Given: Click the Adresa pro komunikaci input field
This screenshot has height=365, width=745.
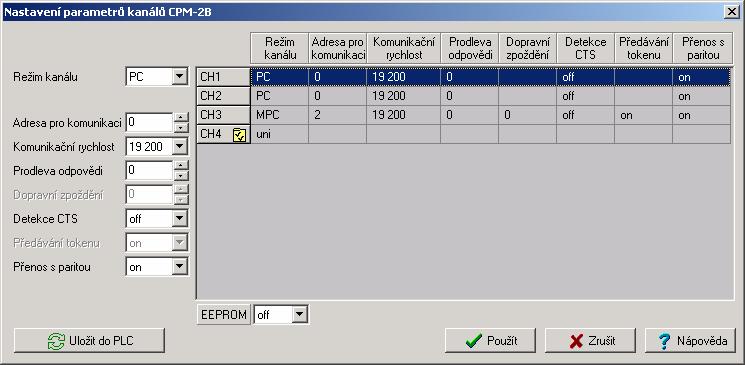Looking at the screenshot, I should 149,123.
